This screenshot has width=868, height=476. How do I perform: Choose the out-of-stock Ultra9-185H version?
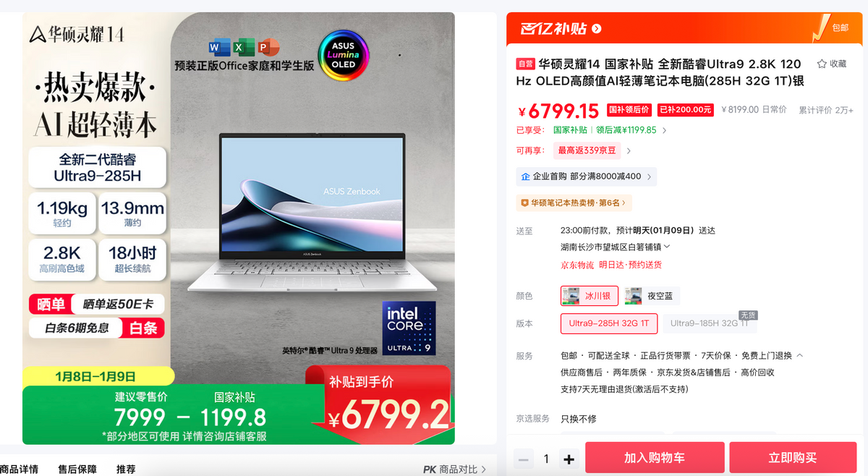pos(710,323)
